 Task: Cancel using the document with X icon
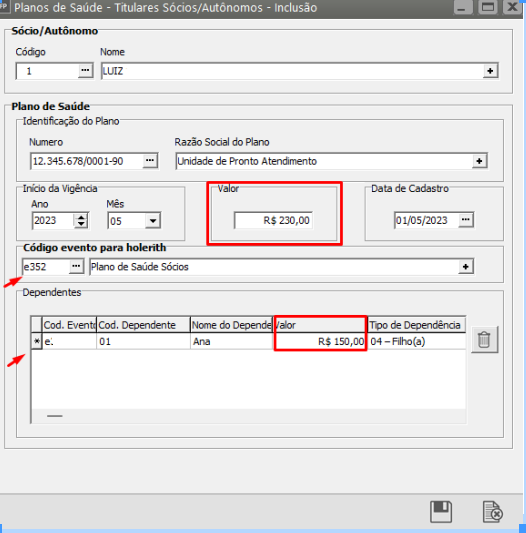click(x=493, y=512)
